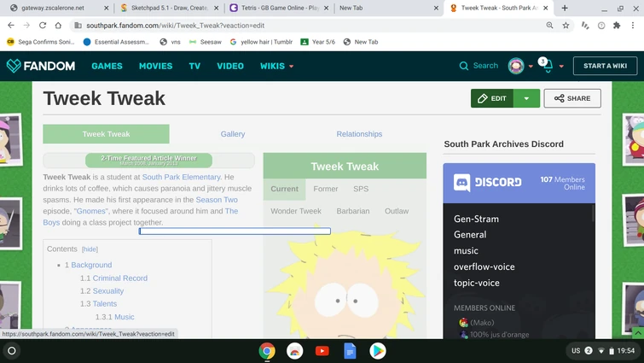Click the Fandom logo
Image resolution: width=644 pixels, height=363 pixels.
click(41, 66)
